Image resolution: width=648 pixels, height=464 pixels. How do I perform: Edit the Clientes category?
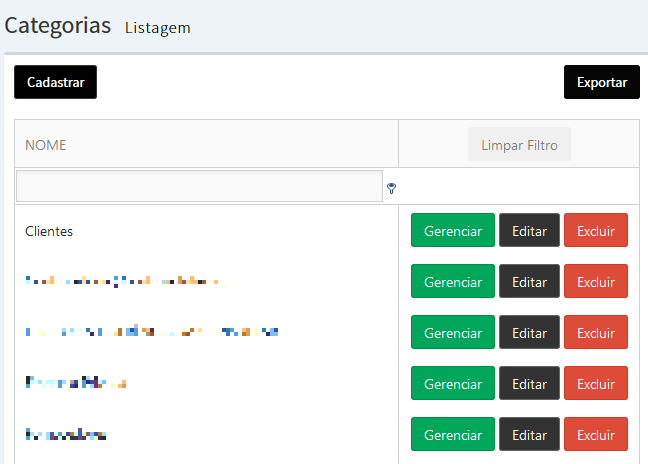point(529,230)
